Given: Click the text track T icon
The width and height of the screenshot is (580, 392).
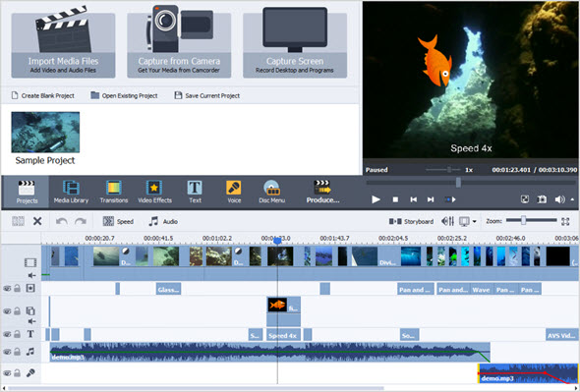Looking at the screenshot, I should click(x=30, y=334).
